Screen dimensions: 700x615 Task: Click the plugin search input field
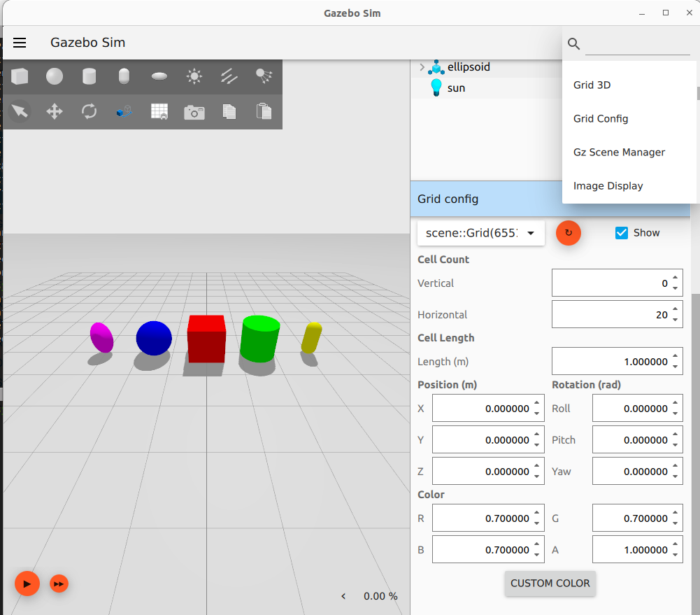point(638,45)
